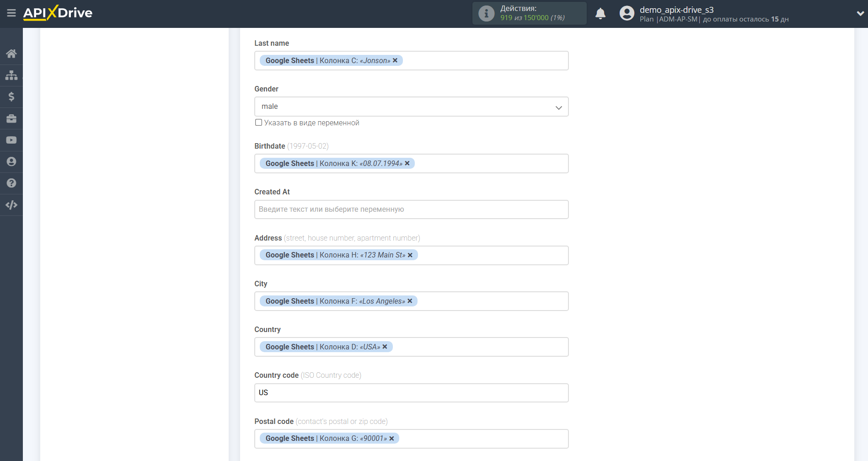
Task: Open notifications bell icon
Action: point(600,14)
